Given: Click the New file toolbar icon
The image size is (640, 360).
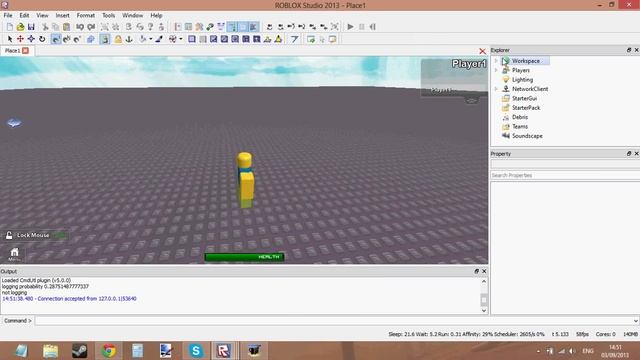Looking at the screenshot, I should (9, 27).
